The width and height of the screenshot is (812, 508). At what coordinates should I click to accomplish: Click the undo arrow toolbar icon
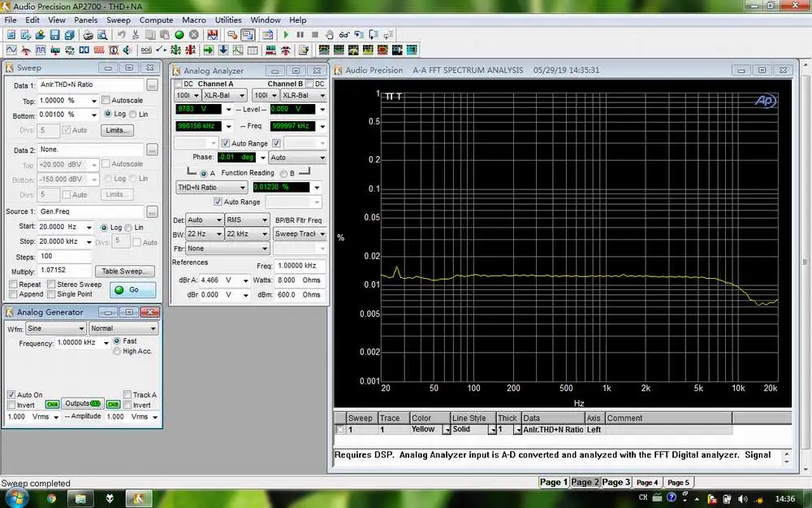click(121, 35)
